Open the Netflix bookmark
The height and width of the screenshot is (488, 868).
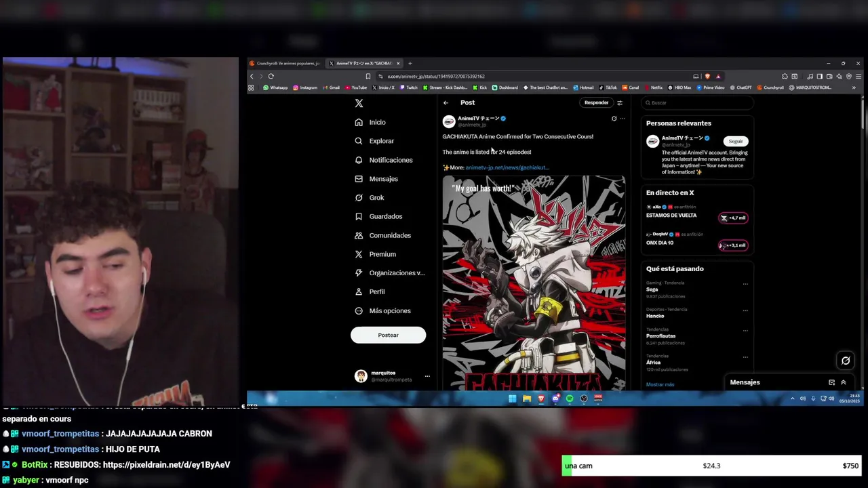tap(653, 87)
